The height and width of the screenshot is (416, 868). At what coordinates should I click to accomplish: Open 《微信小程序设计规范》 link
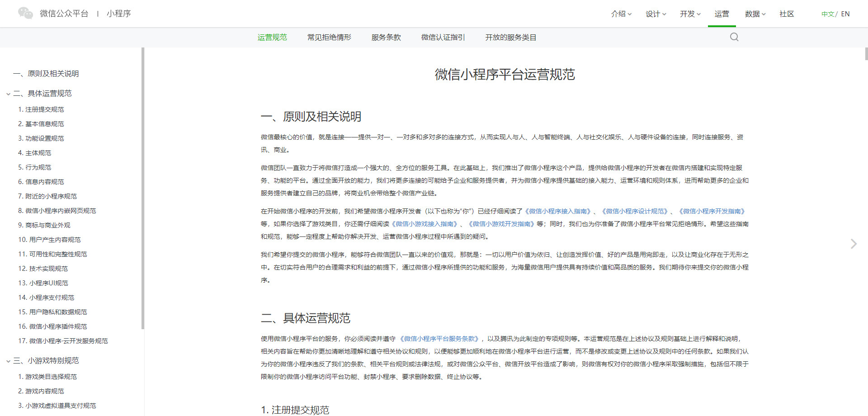635,211
